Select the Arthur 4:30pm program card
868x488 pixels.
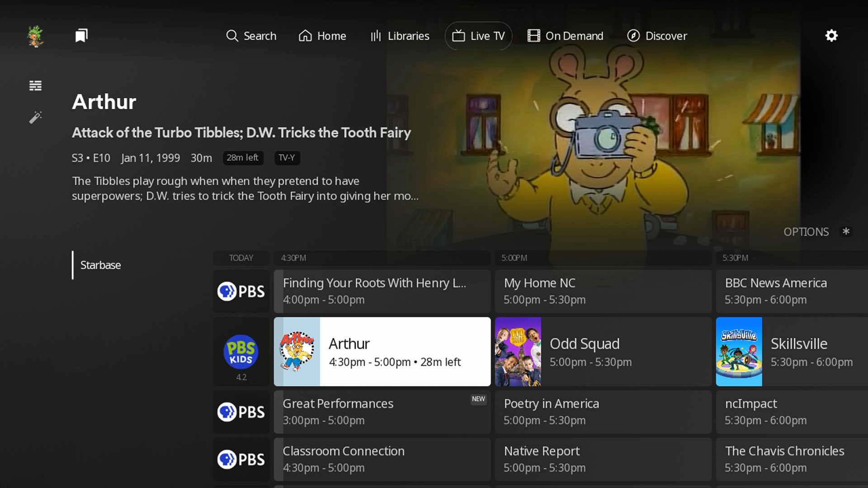click(382, 352)
